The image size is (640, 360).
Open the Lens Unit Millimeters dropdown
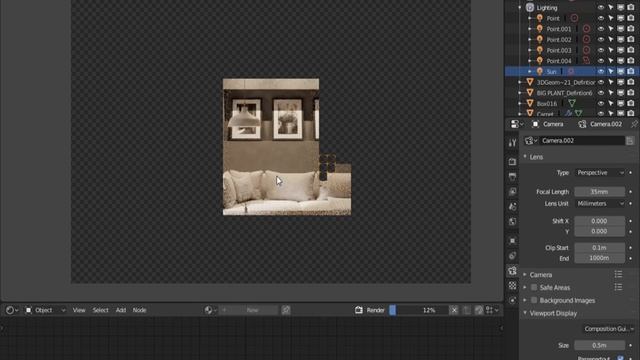(600, 203)
